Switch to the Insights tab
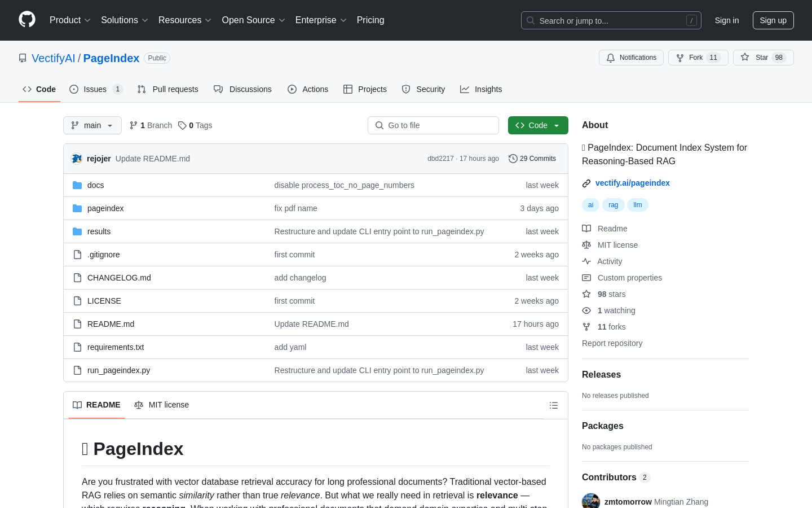Screen dimensions: 812x508 coord(481,89)
